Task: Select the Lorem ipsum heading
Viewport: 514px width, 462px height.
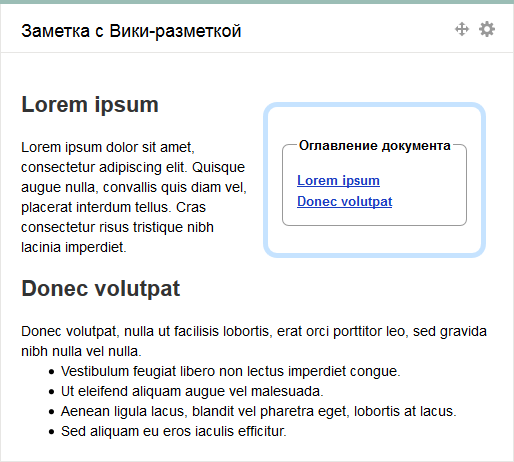Action: [x=90, y=105]
